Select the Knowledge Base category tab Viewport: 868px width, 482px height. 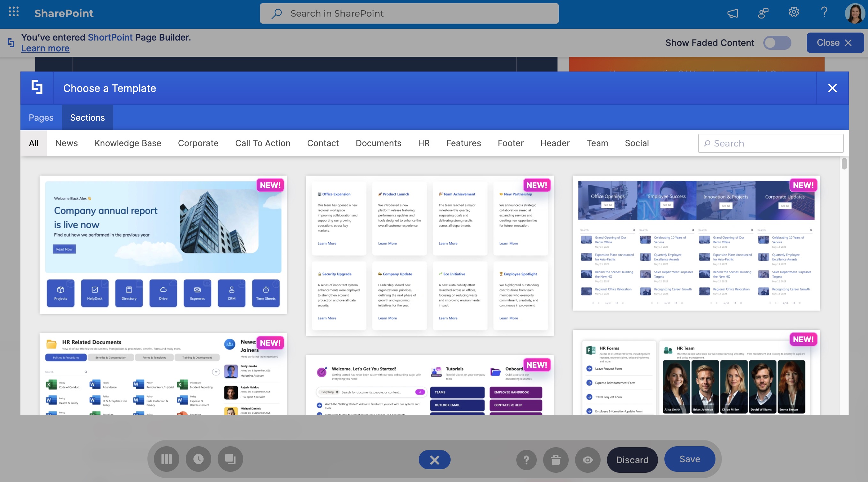pos(128,143)
